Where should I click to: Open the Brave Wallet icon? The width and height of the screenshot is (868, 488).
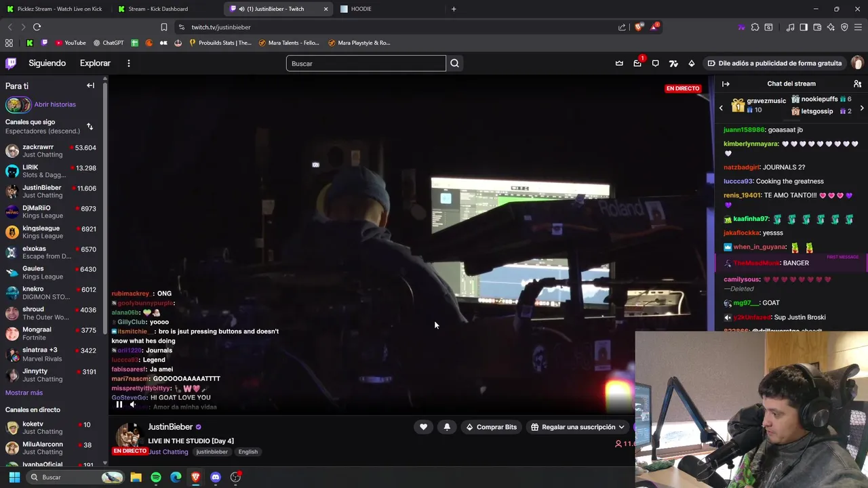click(x=817, y=27)
